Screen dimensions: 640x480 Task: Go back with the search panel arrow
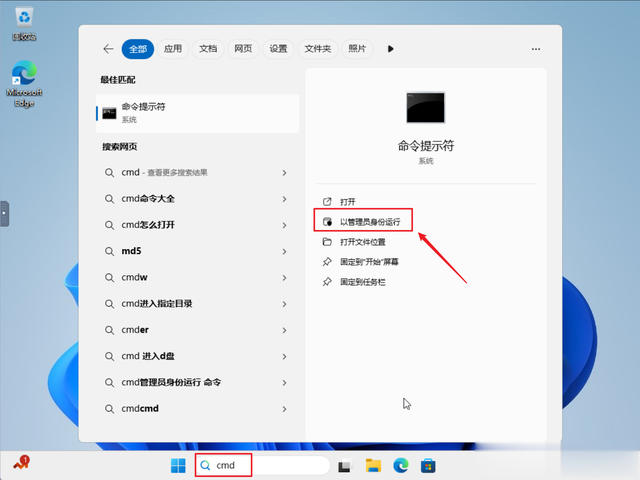[x=108, y=49]
